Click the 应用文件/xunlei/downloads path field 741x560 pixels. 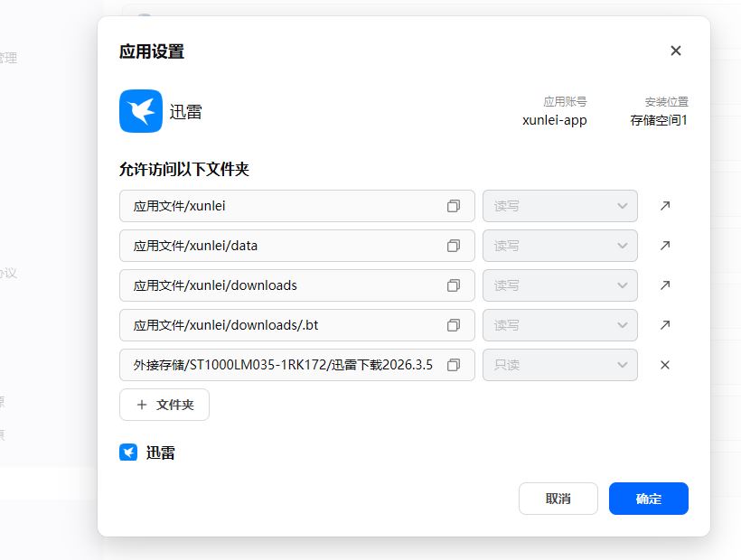(296, 285)
